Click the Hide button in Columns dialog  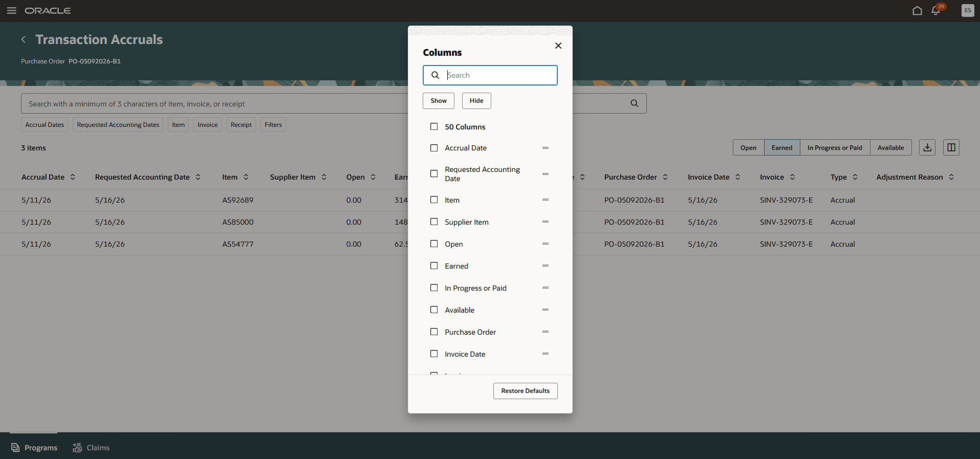tap(476, 101)
